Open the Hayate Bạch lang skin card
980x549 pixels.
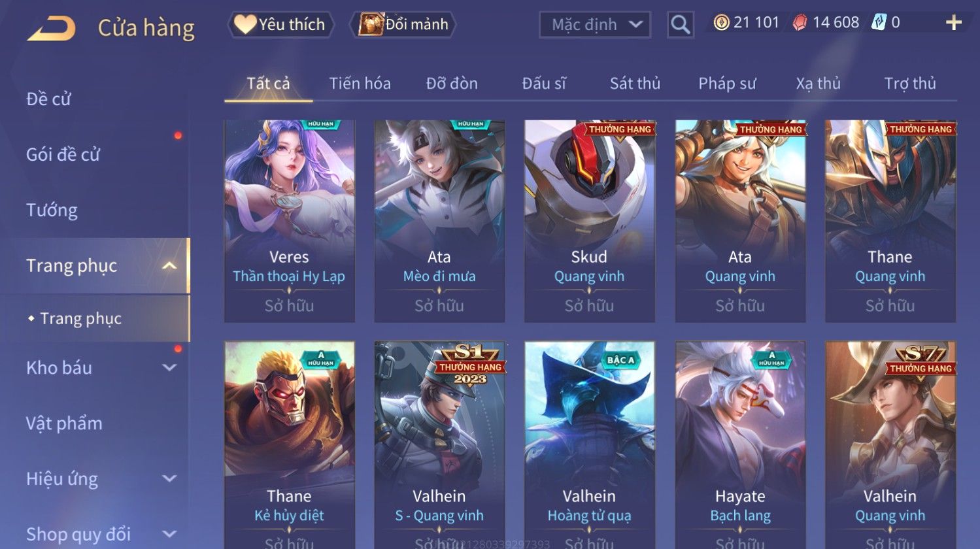click(740, 444)
